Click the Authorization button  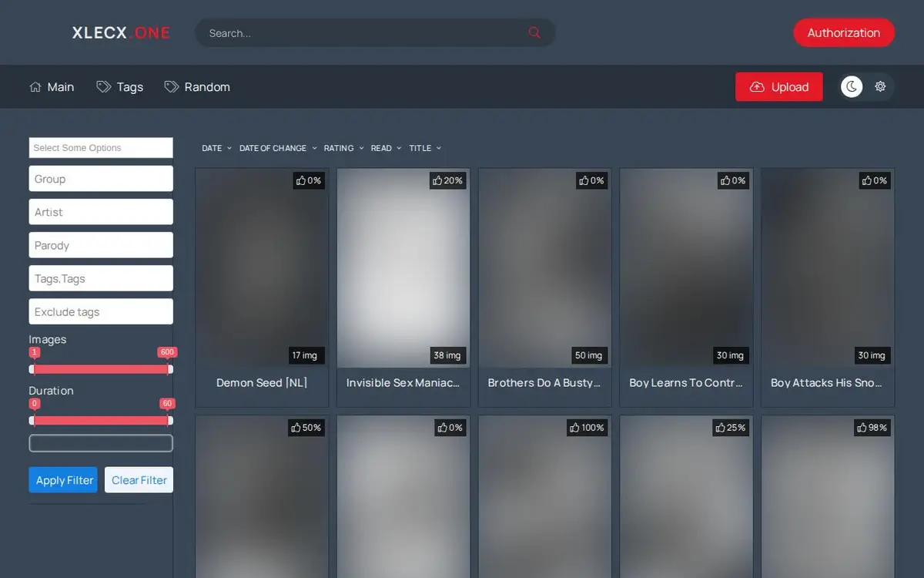click(x=844, y=32)
